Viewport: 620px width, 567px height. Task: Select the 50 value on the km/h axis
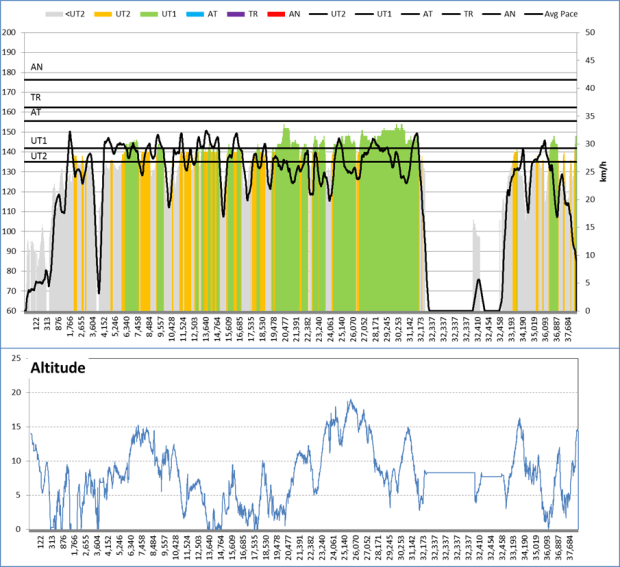[590, 32]
